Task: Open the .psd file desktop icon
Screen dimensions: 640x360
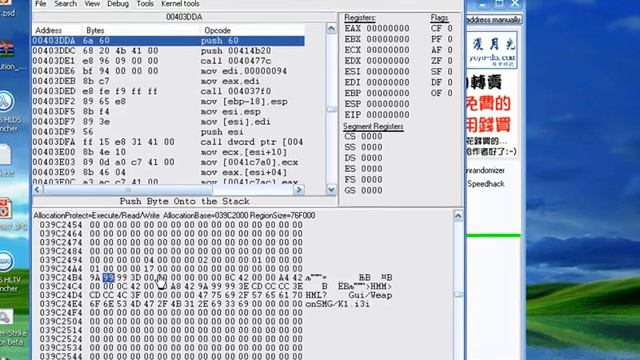Action: click(7, 8)
